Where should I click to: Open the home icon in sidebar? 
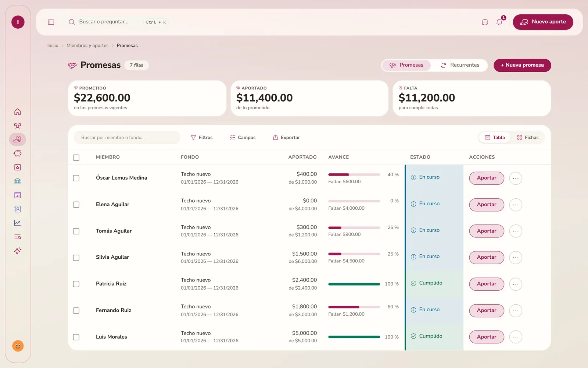[18, 112]
